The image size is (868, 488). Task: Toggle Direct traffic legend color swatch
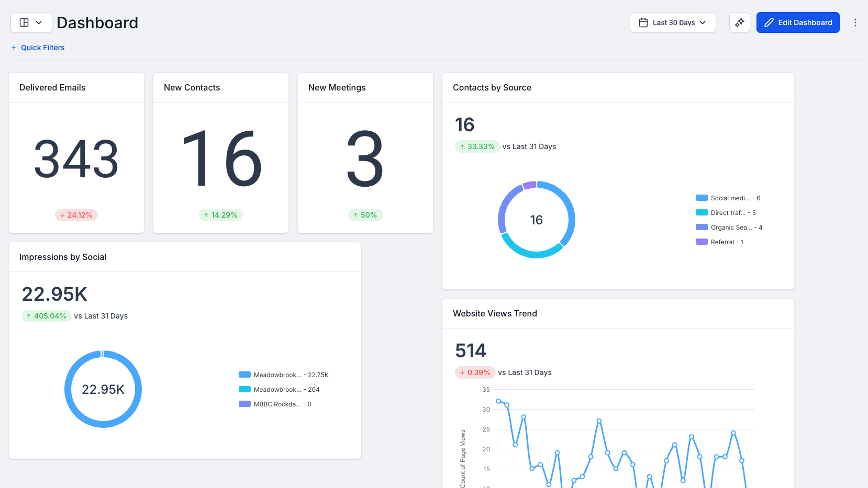(702, 212)
